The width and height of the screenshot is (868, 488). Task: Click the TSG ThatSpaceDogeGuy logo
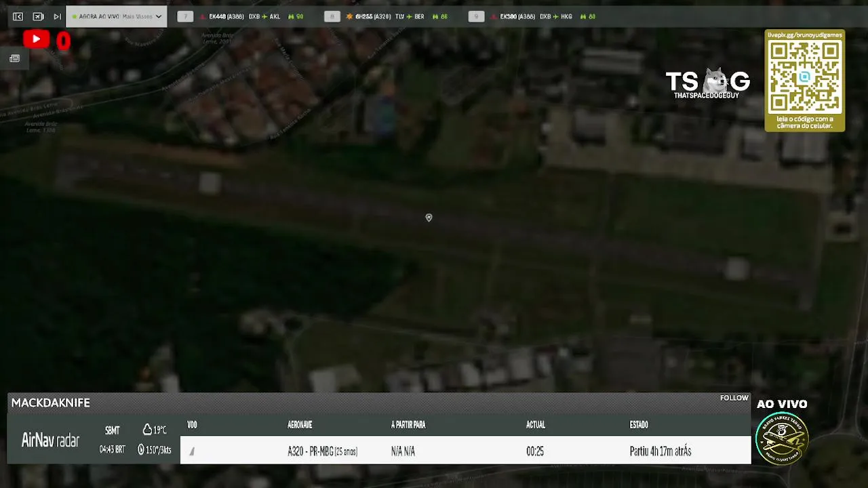[707, 84]
